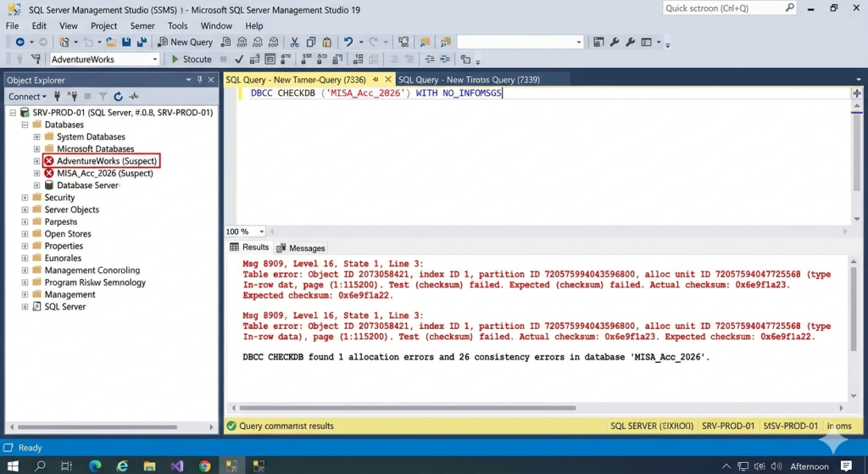Click into the Quick Launch search field
The width and height of the screenshot is (868, 474).
[723, 8]
